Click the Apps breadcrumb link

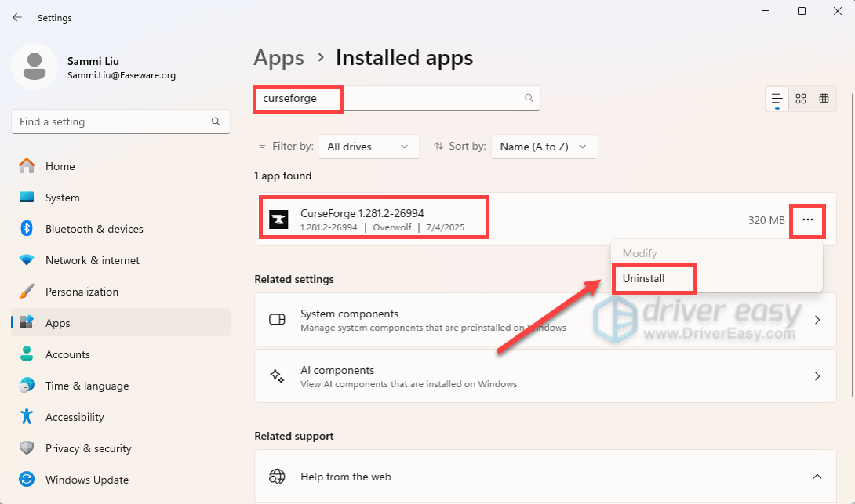278,58
